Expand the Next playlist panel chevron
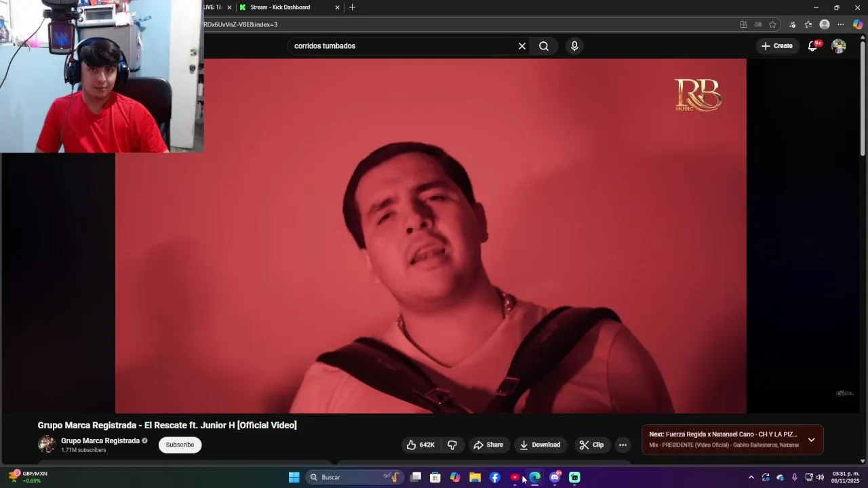This screenshot has height=488, width=868. point(811,440)
